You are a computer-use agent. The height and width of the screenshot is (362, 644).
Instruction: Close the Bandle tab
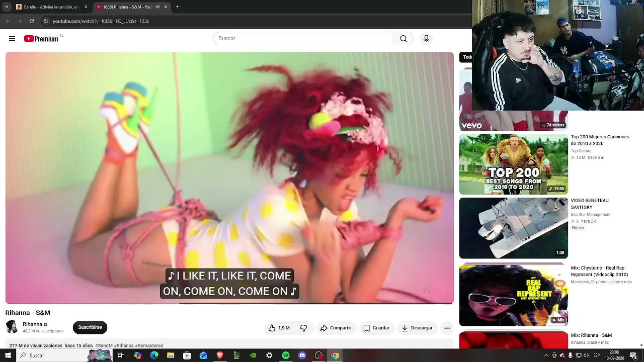(86, 7)
